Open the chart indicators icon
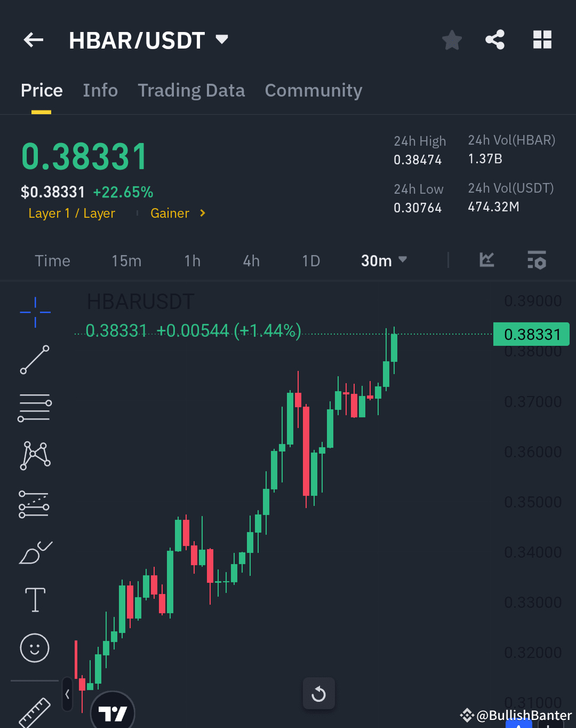 coord(486,260)
